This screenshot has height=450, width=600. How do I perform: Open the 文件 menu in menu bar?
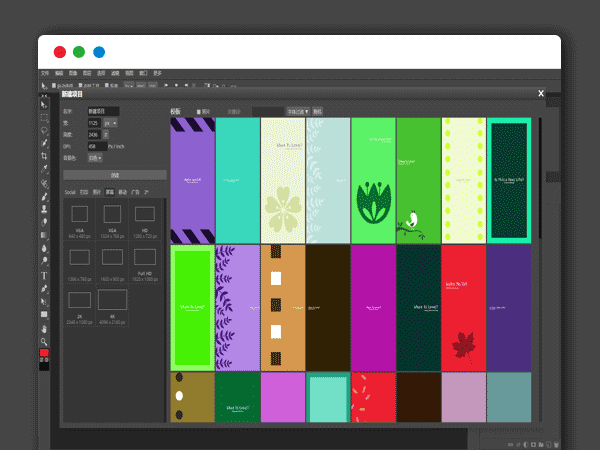pyautogui.click(x=45, y=73)
